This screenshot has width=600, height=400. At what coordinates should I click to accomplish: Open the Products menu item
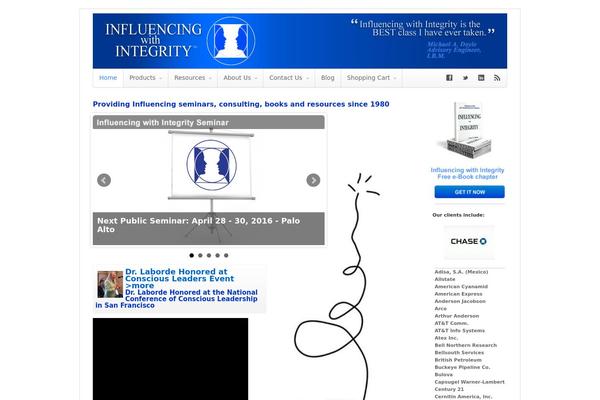click(145, 78)
